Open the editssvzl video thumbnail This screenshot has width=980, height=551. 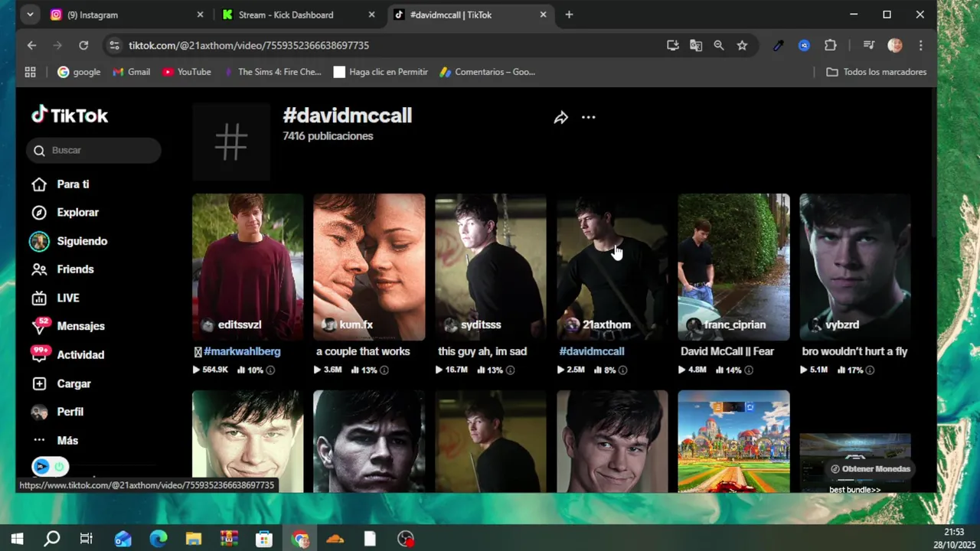[247, 267]
